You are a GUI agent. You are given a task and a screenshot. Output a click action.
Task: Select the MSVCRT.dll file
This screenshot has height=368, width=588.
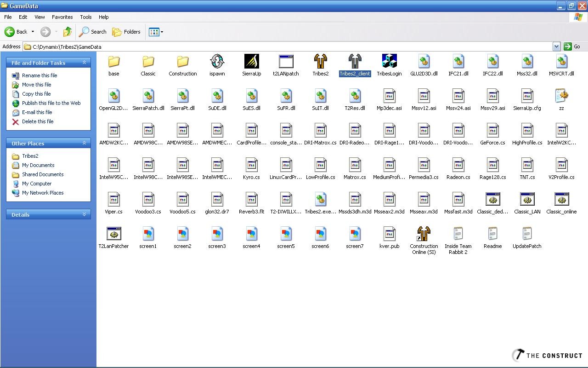(561, 61)
